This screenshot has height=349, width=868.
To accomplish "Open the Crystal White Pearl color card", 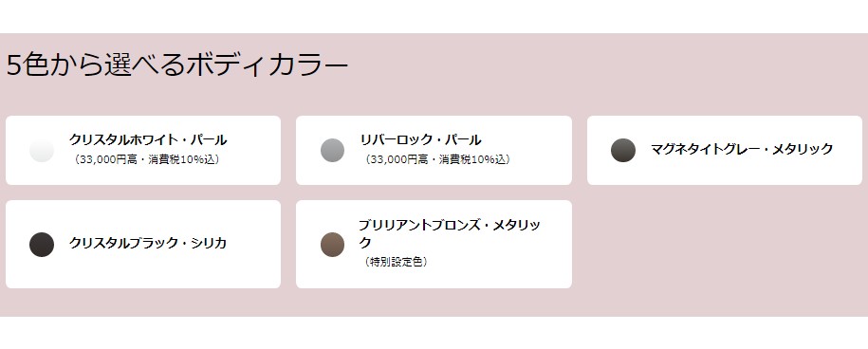I will tap(143, 151).
